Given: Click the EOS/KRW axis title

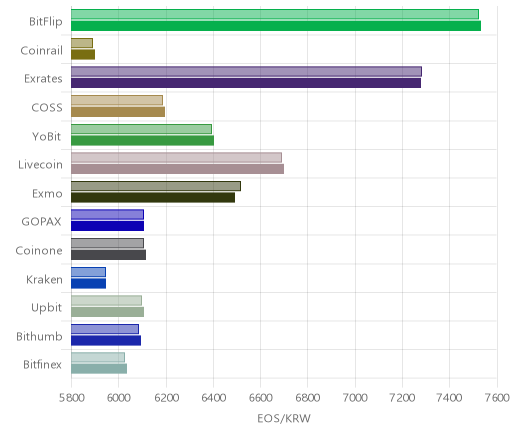Looking at the screenshot, I should point(284,418).
